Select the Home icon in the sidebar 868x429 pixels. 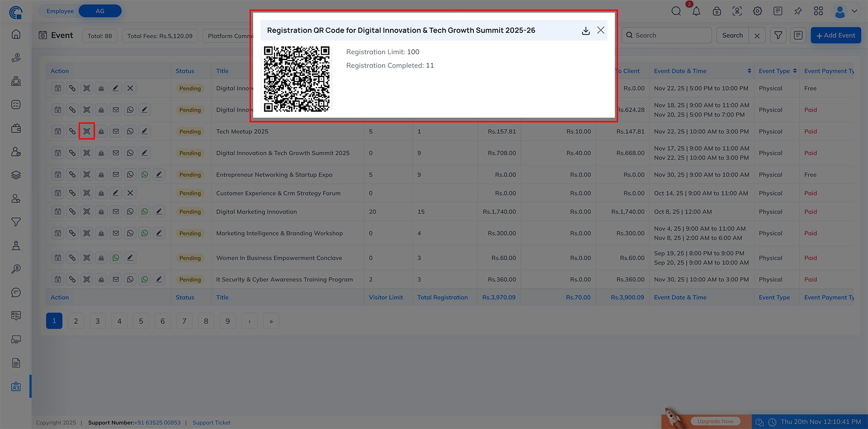coord(15,33)
